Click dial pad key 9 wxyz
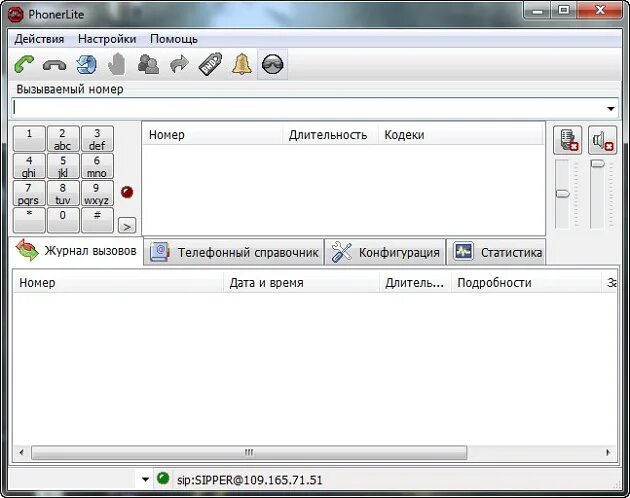The width and height of the screenshot is (630, 498). pos(97,193)
